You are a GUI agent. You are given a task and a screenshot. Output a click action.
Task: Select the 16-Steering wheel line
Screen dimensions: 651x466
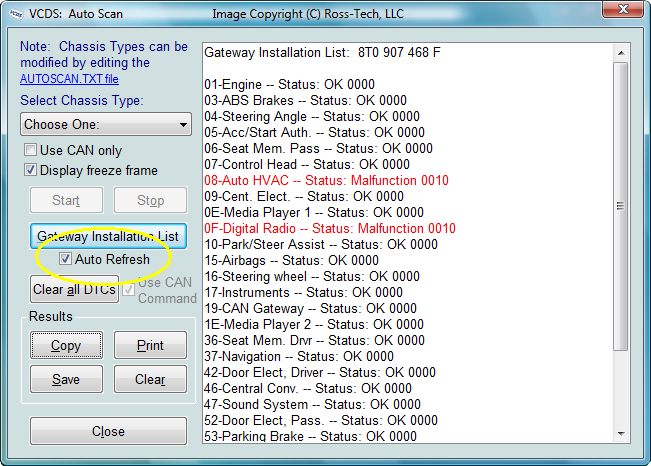click(312, 277)
